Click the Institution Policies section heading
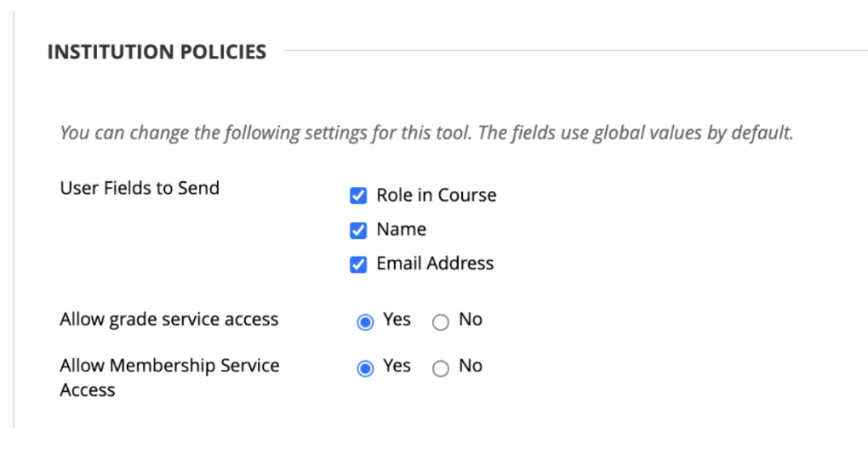Image resolution: width=868 pixels, height=454 pixels. tap(157, 53)
